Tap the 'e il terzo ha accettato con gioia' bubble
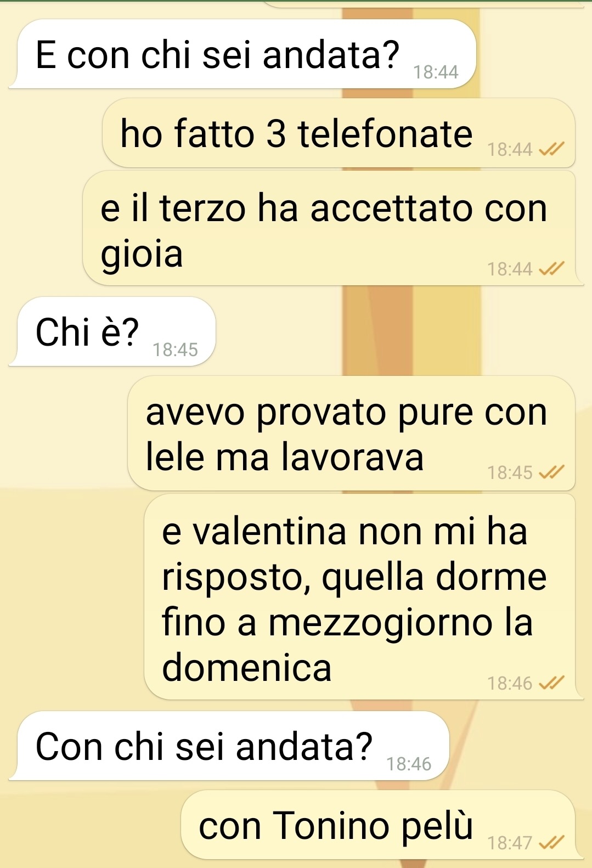This screenshot has height=868, width=592. (332, 228)
